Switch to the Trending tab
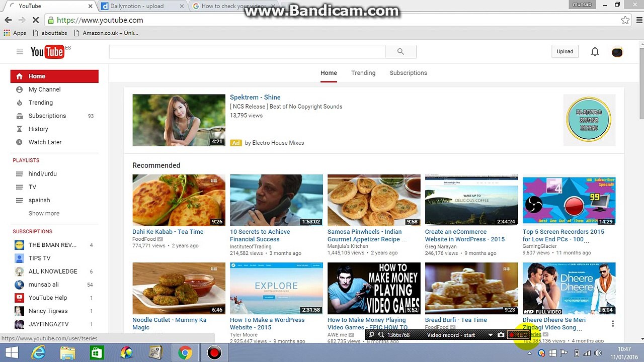Viewport: 644px width, 362px height. click(363, 73)
